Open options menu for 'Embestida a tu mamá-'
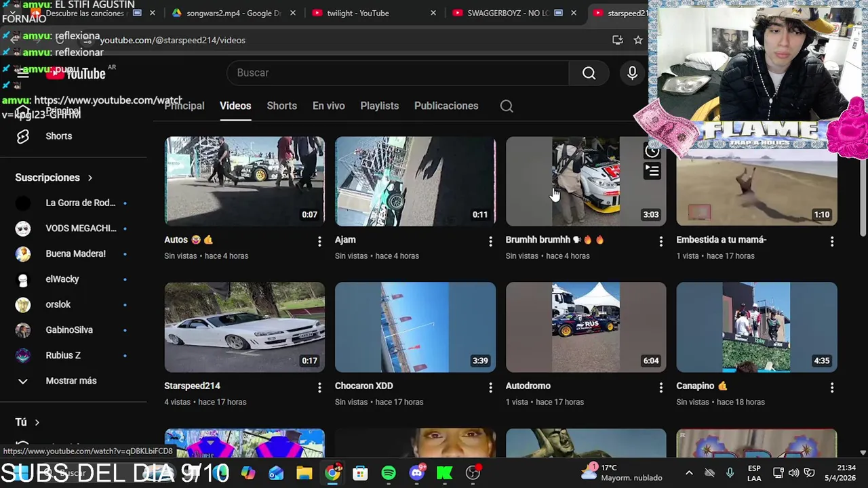 tap(832, 241)
